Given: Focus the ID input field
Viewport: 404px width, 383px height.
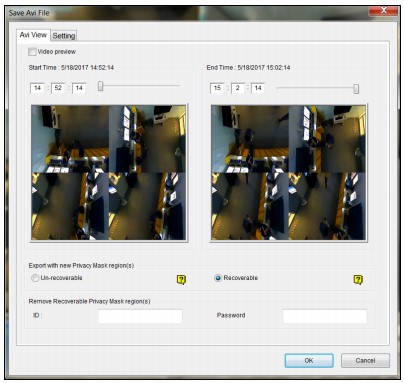Looking at the screenshot, I should (x=140, y=316).
